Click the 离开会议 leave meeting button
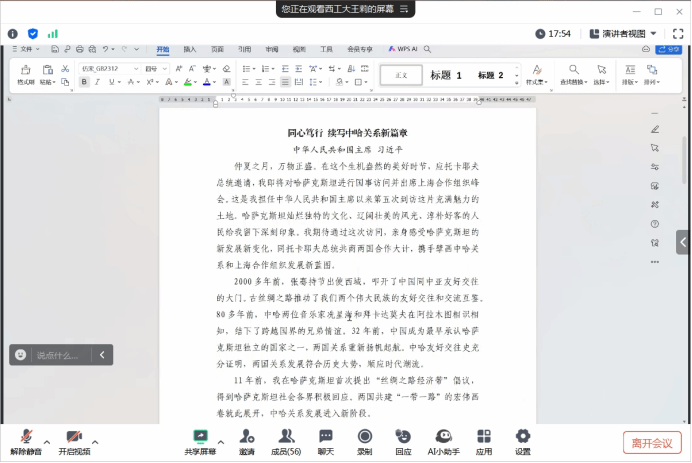This screenshot has width=692, height=463. pos(652,442)
